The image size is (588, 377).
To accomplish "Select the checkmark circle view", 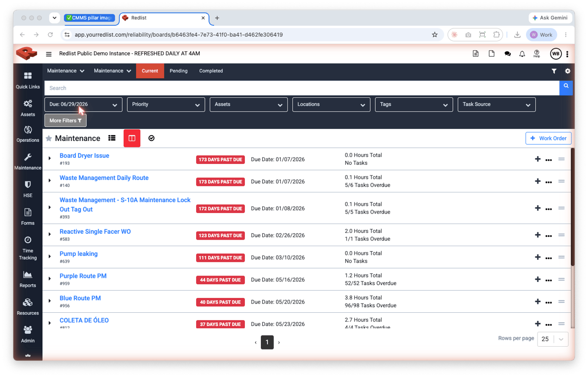I will point(152,138).
